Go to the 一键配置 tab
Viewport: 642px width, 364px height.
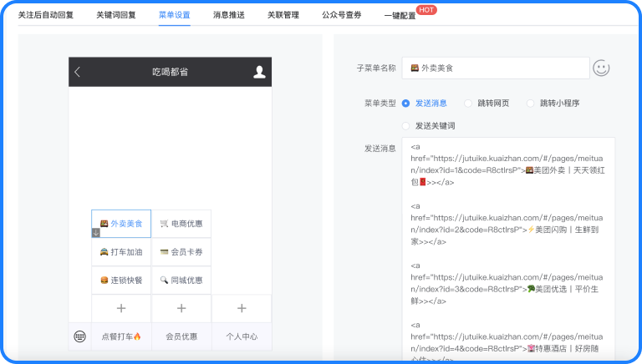pyautogui.click(x=400, y=16)
